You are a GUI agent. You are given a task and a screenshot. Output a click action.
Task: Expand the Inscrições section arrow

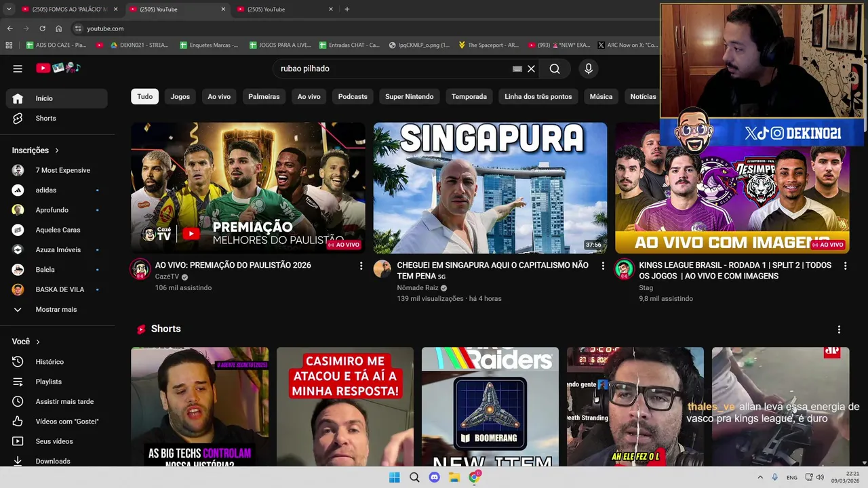click(x=57, y=150)
